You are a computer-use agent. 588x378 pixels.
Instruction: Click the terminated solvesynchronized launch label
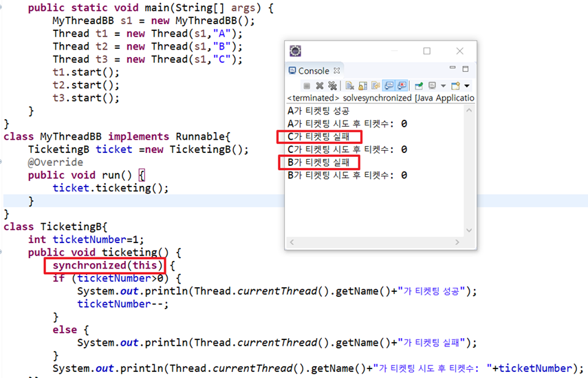[380, 98]
